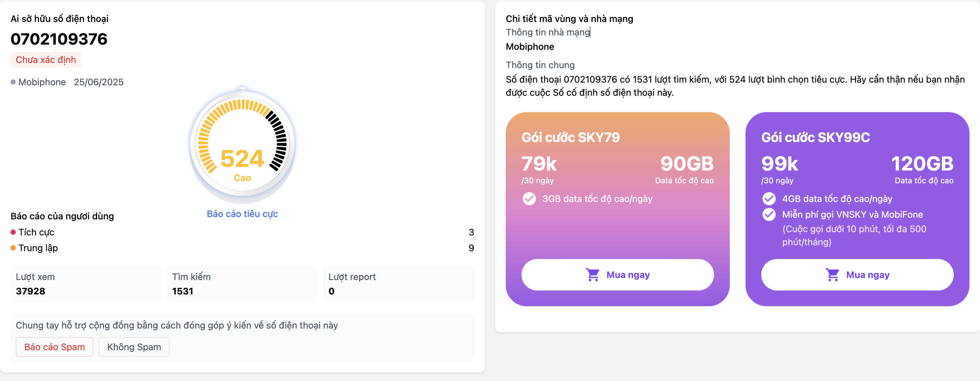Click the Chưa xác định status badge
This screenshot has width=980, height=381.
[46, 60]
